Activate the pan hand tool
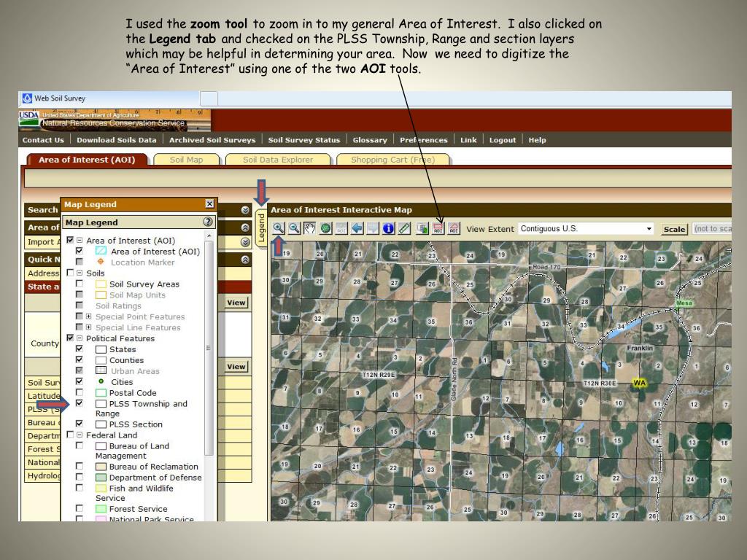The image size is (747, 560). point(309,228)
